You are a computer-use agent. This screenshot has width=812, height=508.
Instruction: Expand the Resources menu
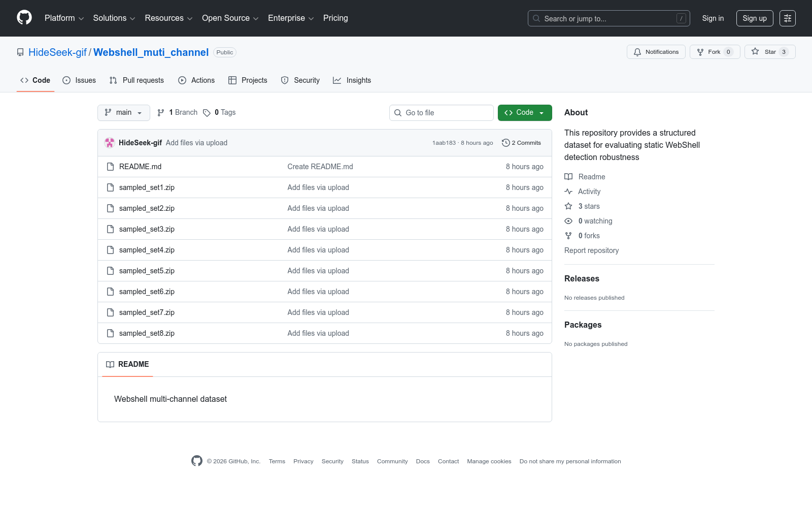point(168,18)
